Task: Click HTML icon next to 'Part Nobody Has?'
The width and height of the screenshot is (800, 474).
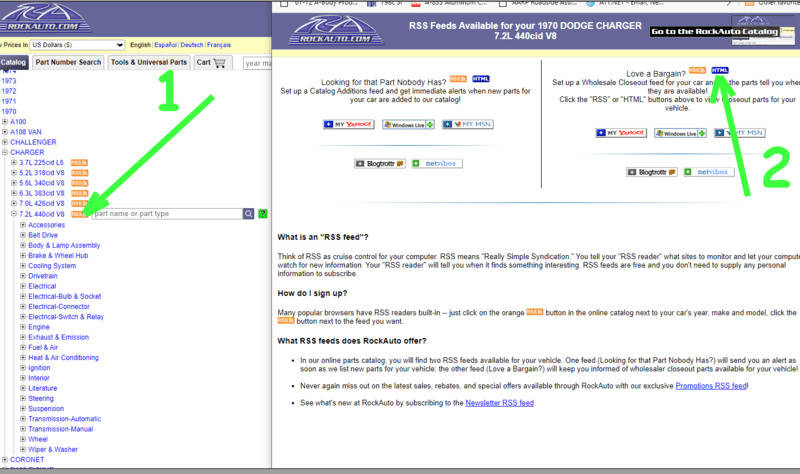Action: [481, 79]
